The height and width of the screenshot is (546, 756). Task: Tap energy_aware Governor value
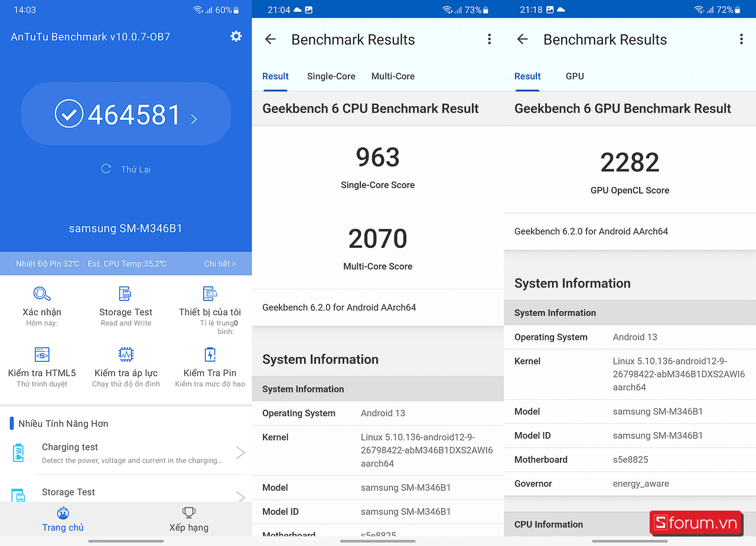point(641,484)
